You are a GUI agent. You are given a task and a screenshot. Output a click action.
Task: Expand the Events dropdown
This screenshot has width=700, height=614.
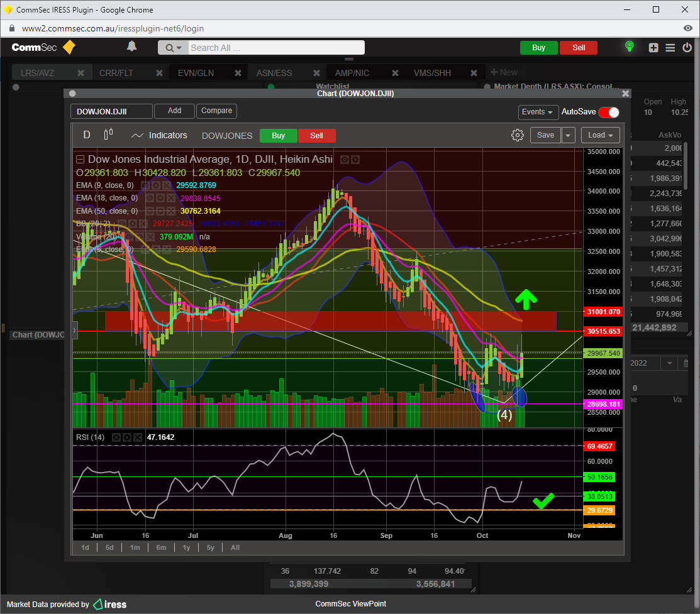(x=538, y=112)
